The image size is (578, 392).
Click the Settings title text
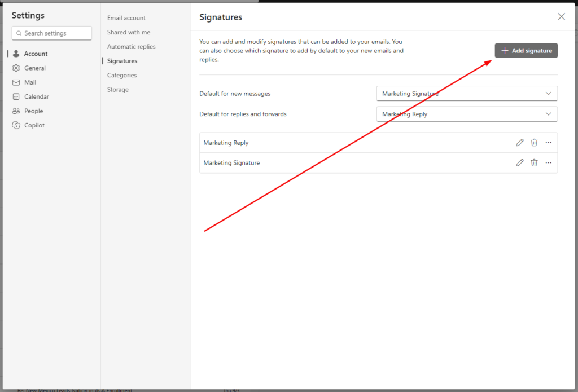(28, 15)
